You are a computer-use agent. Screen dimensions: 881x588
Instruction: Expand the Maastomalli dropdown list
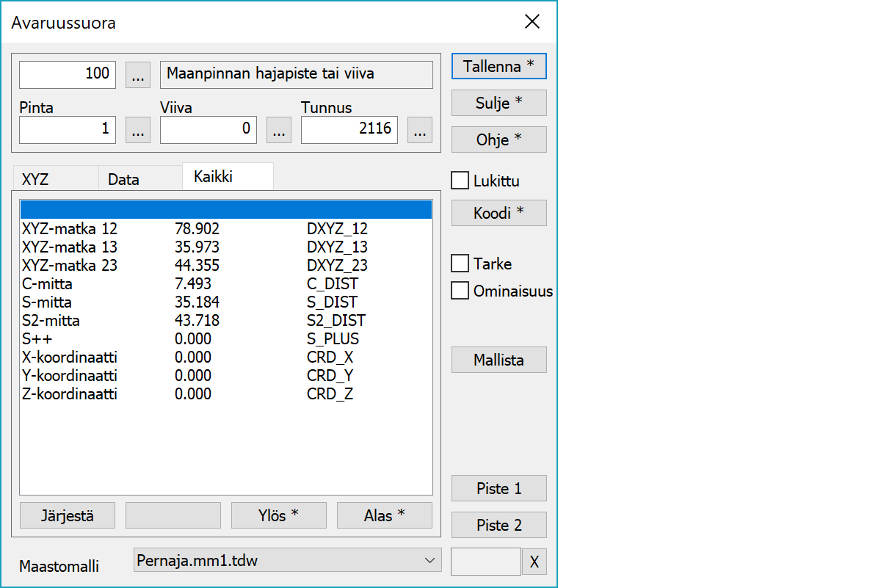click(x=429, y=561)
